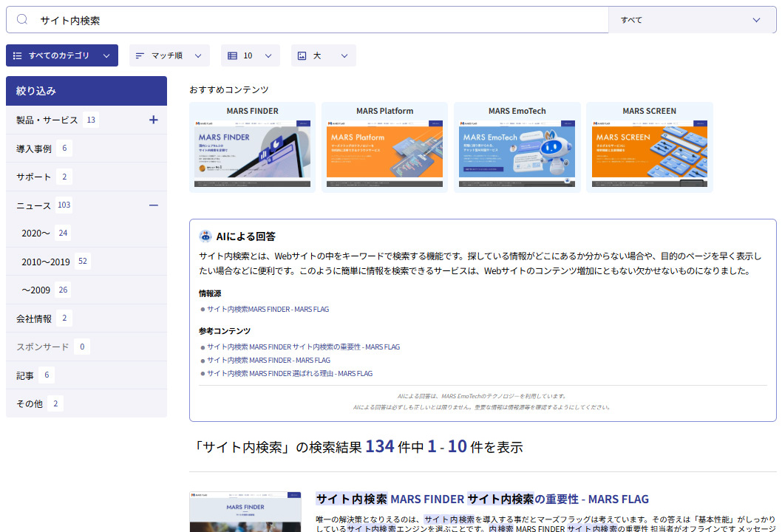The image size is (782, 532).
Task: Open the 大 image size dropdown
Action: click(323, 55)
